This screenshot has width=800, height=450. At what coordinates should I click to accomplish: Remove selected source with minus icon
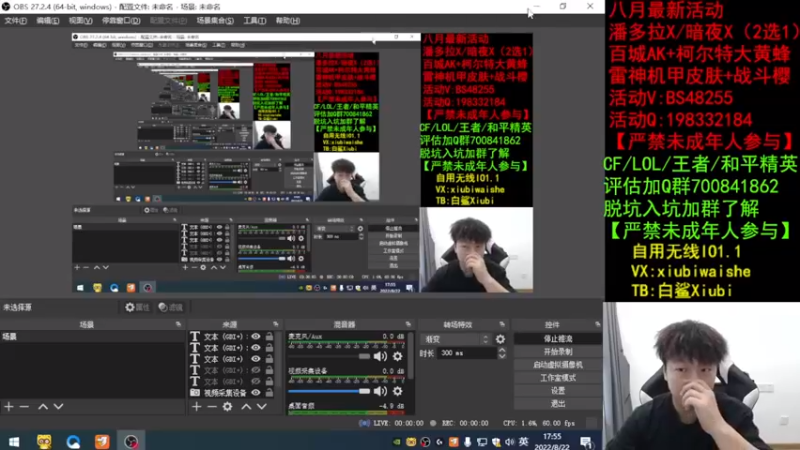pos(212,407)
